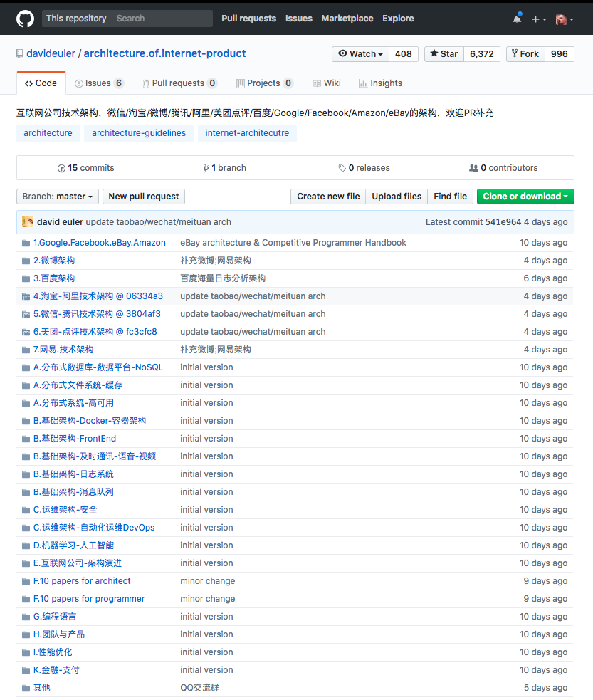This screenshot has height=700, width=593.
Task: Switch to the Issues tab
Action: (x=98, y=83)
